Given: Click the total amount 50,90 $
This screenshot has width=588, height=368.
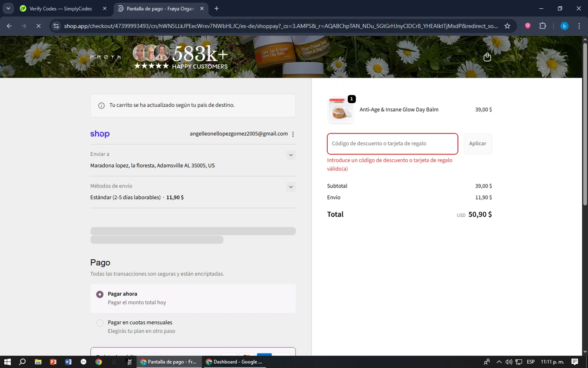Looking at the screenshot, I should 480,214.
